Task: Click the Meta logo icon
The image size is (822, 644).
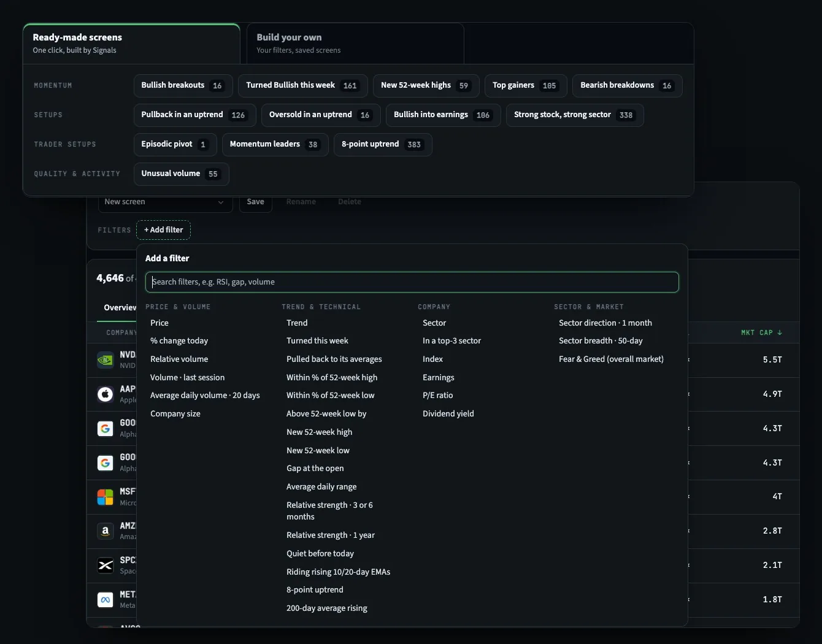Action: click(106, 600)
